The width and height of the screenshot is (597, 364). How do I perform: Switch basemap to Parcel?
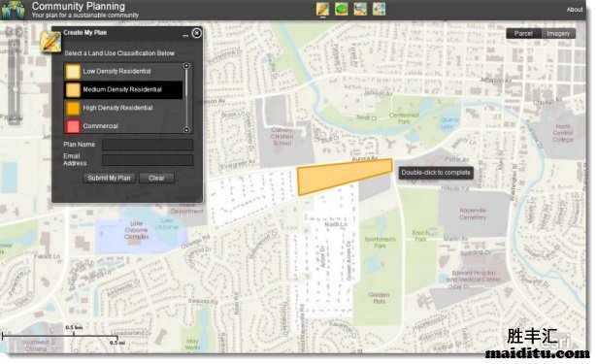click(x=523, y=34)
